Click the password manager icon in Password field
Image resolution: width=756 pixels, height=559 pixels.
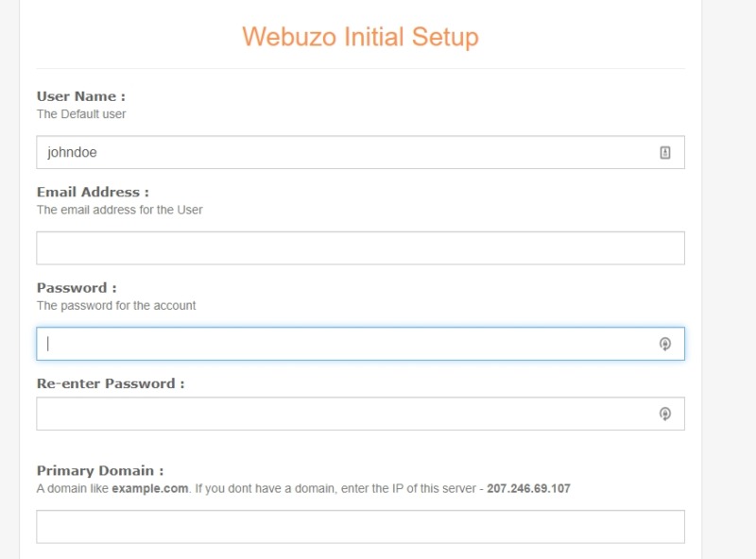point(665,344)
